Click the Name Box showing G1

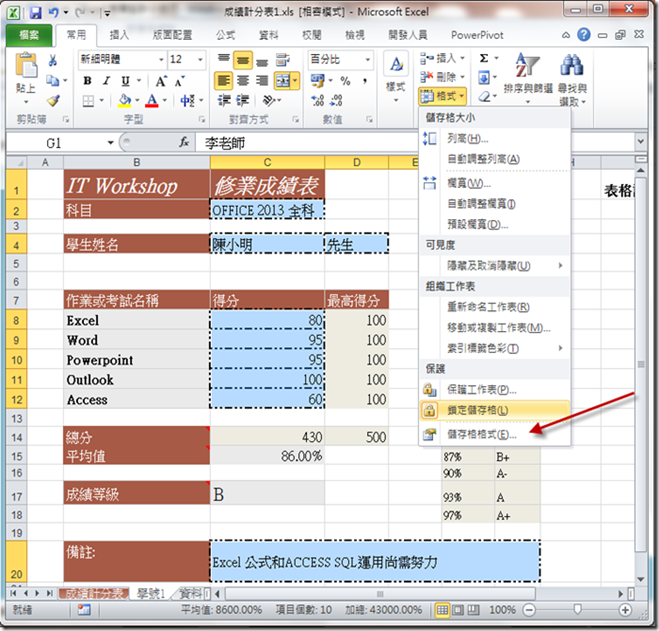pos(53,143)
